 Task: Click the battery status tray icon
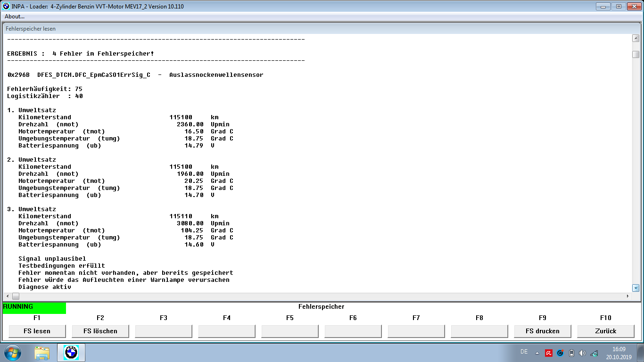click(x=571, y=353)
